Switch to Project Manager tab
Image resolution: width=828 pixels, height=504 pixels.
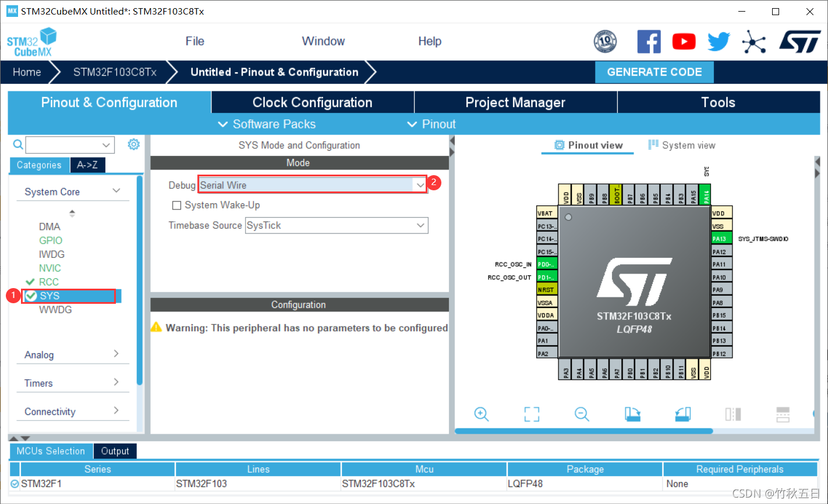click(x=515, y=102)
